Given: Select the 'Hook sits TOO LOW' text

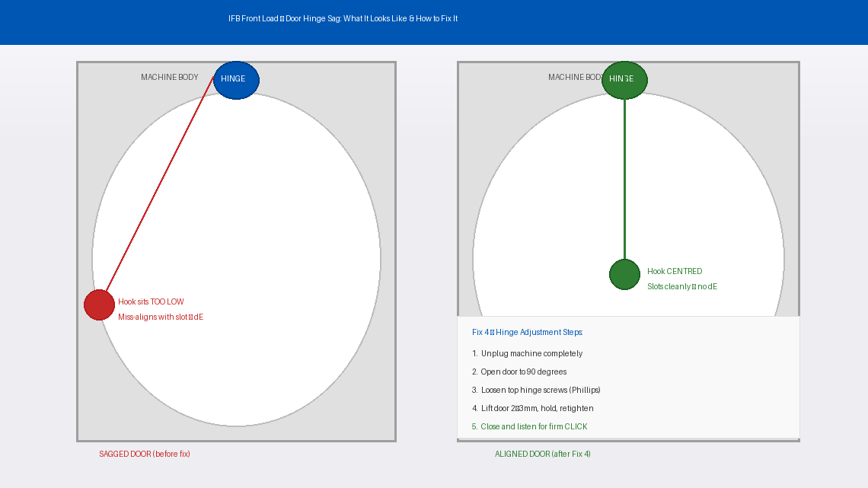Looking at the screenshot, I should click(151, 302).
